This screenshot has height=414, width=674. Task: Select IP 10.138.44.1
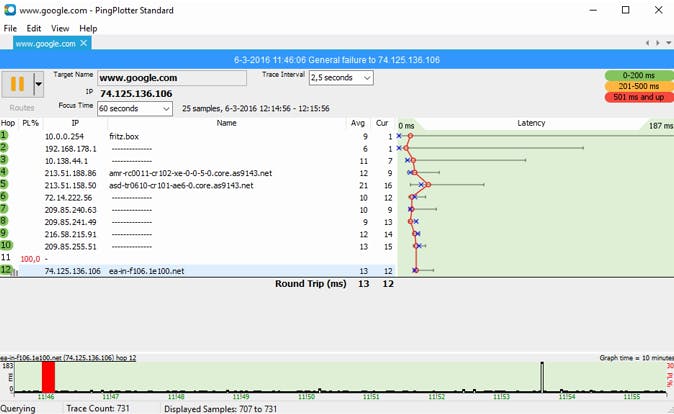point(66,161)
